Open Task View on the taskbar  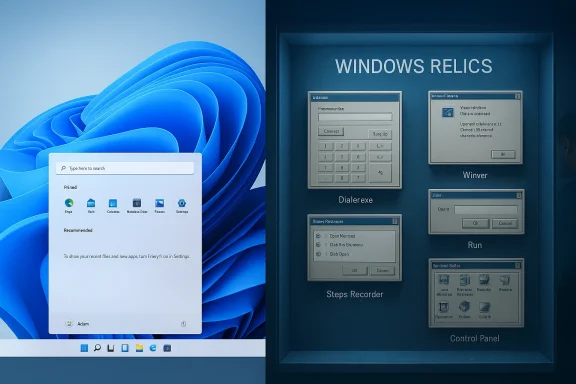tap(111, 348)
